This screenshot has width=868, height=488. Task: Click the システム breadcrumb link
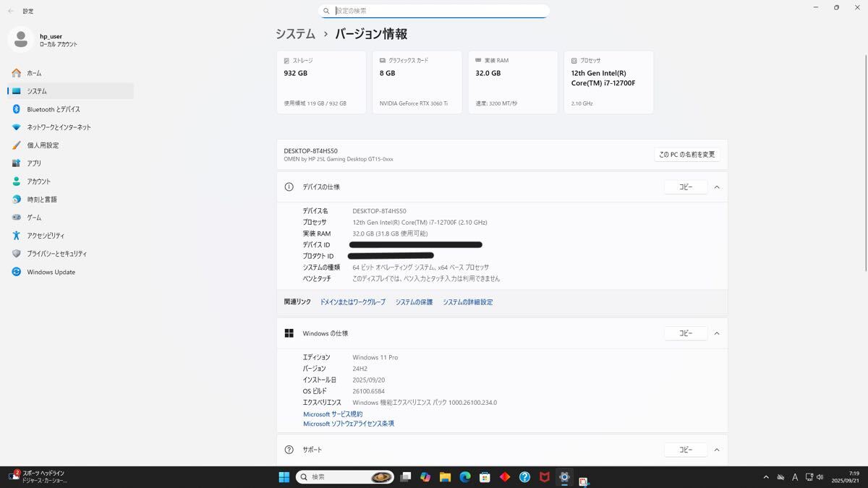tap(295, 34)
